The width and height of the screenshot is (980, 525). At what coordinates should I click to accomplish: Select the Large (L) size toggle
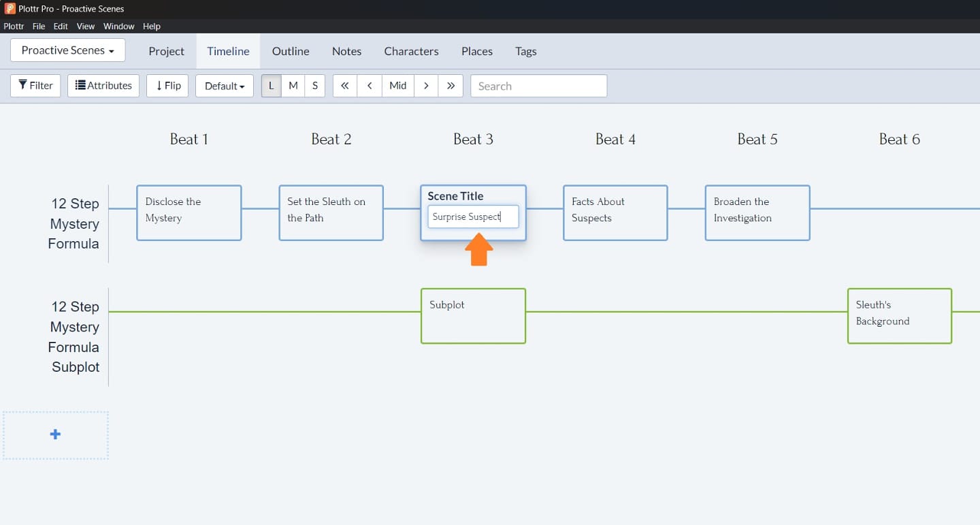point(271,86)
